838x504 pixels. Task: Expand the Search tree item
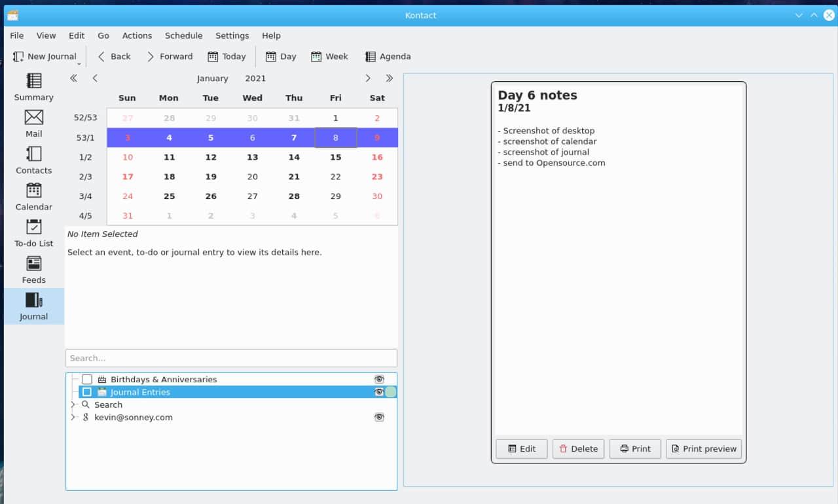73,405
